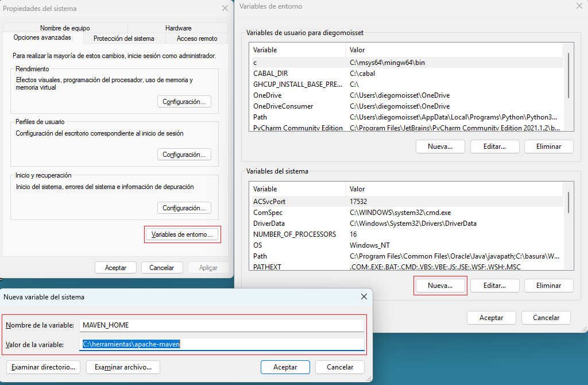Click Nueva under Variables del sistema
This screenshot has height=385, width=588.
(440, 286)
